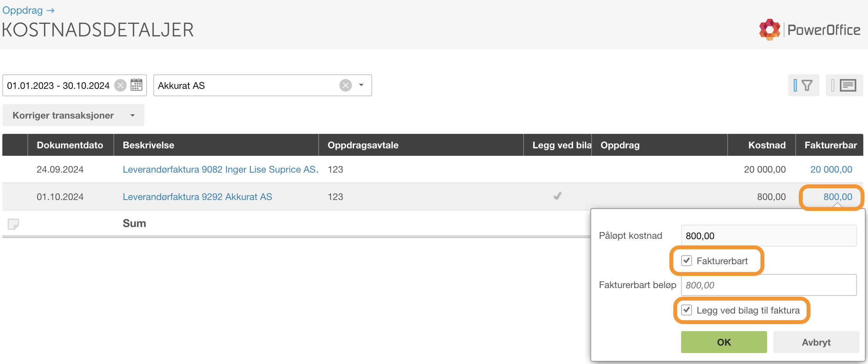The image size is (868, 364).
Task: Cancel the popup with Avbryt
Action: pos(816,342)
